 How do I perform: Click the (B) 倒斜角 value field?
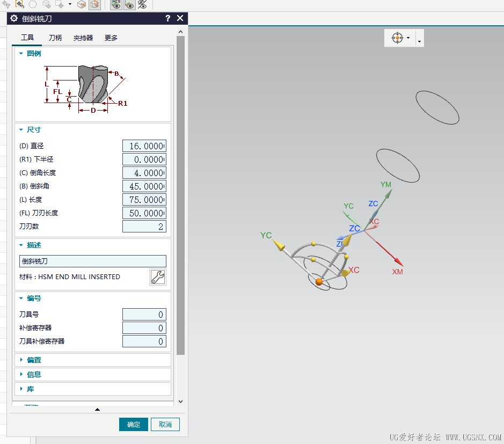tap(144, 186)
